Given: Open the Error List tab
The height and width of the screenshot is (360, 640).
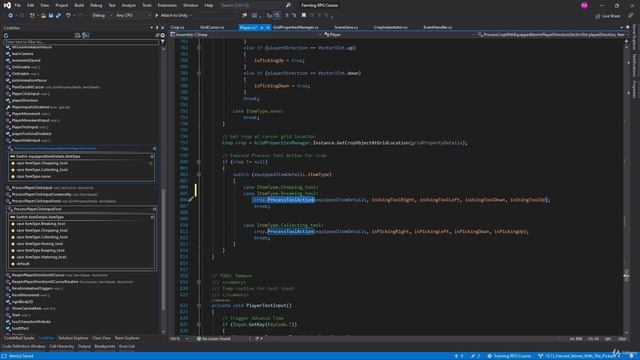Looking at the screenshot, I should [127, 347].
